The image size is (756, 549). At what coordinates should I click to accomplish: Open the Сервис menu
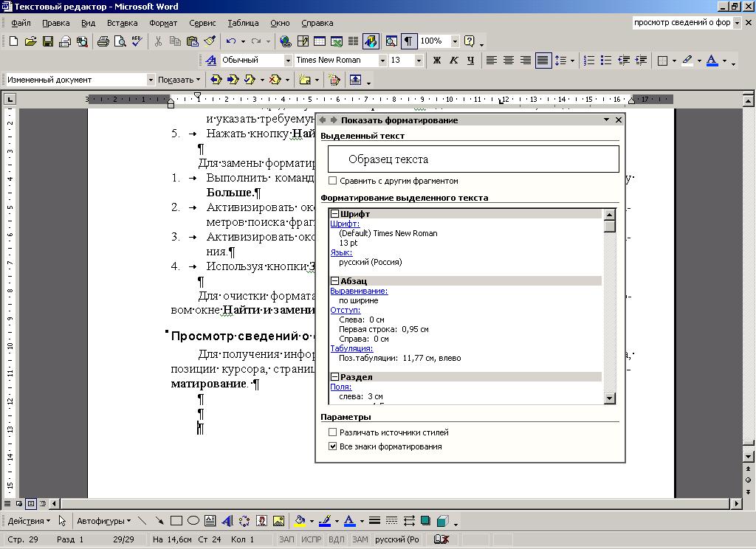pyautogui.click(x=202, y=23)
